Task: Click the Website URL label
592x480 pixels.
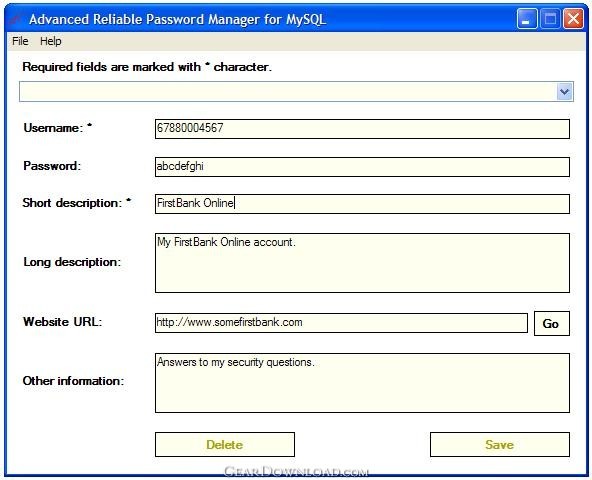Action: (63, 322)
